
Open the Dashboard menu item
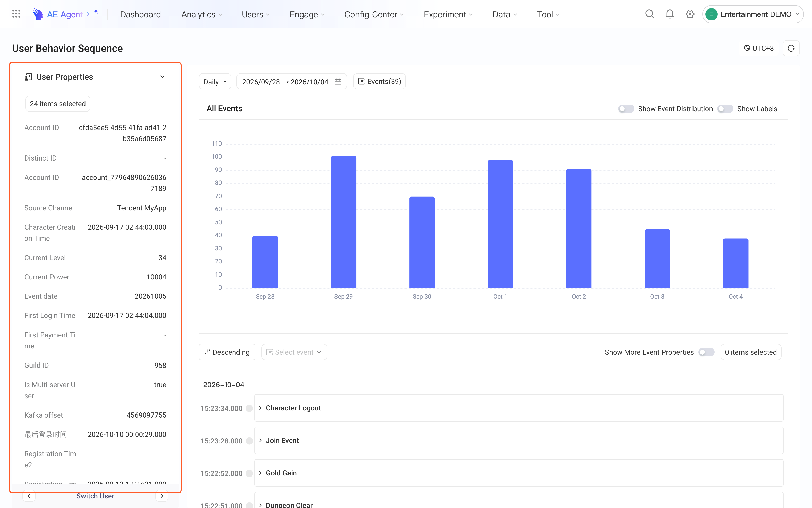140,14
